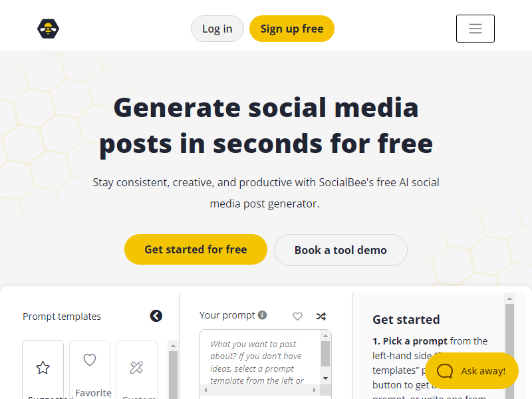Open the Custom templates pencil tab
The width and height of the screenshot is (532, 399).
click(x=136, y=369)
